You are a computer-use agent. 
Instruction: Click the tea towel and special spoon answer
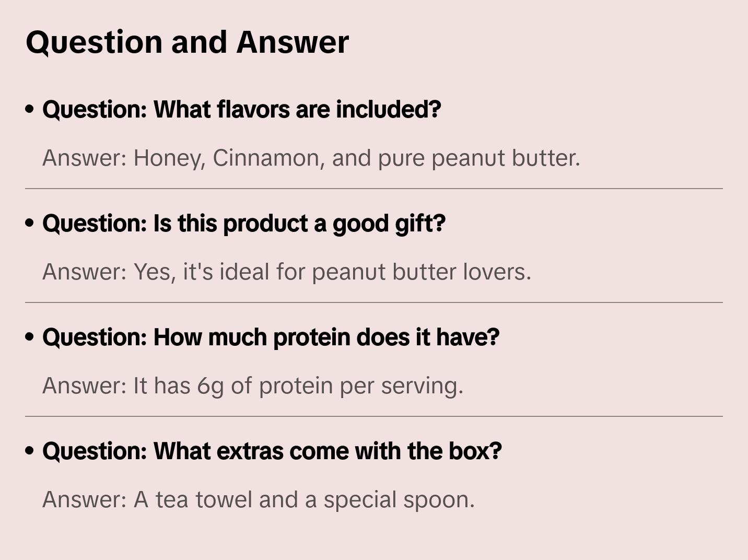[258, 500]
